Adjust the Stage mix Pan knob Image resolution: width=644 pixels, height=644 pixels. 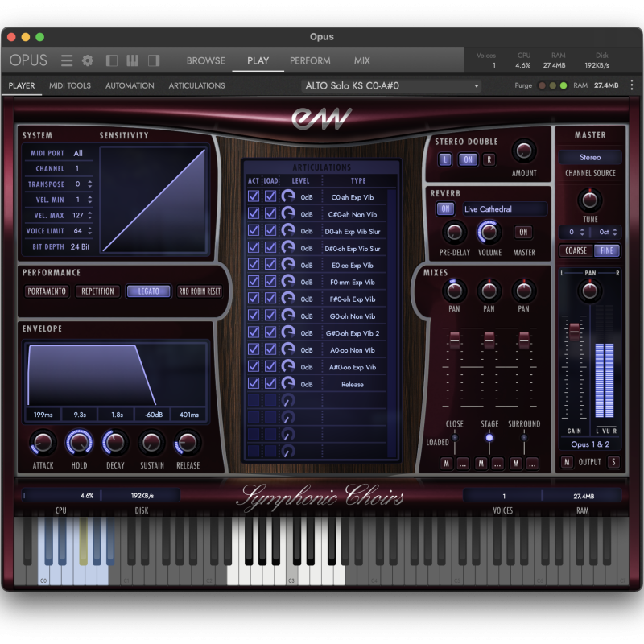(x=489, y=291)
